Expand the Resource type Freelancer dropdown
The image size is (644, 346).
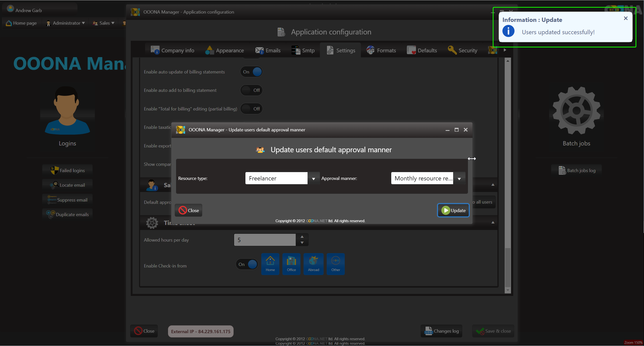click(313, 178)
